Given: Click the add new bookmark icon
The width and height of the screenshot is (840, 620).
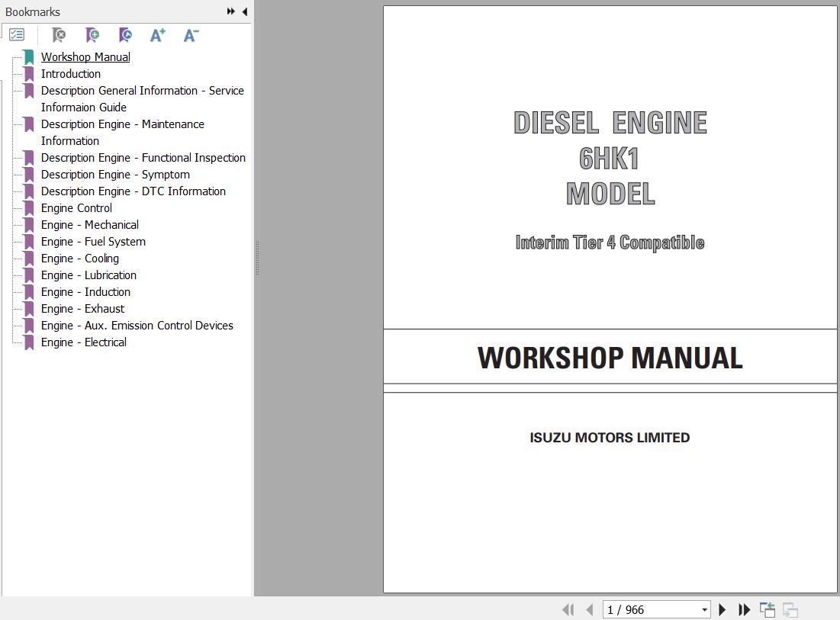Looking at the screenshot, I should 92,35.
